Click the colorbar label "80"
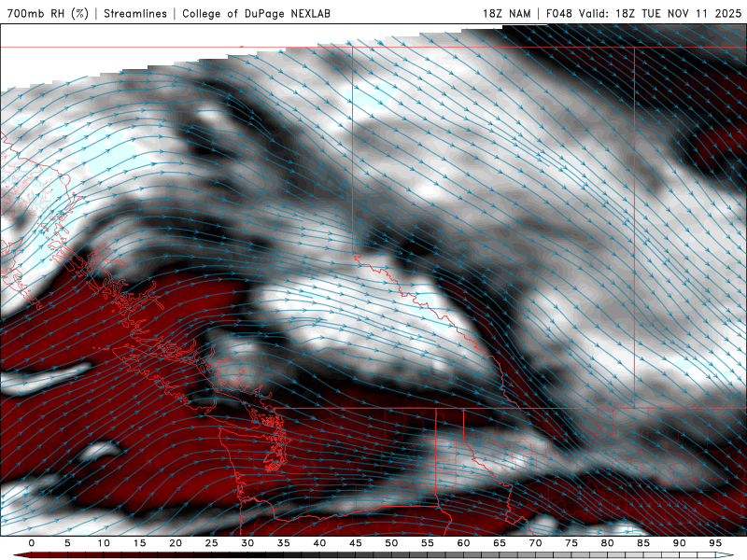The height and width of the screenshot is (560, 747). tap(608, 543)
